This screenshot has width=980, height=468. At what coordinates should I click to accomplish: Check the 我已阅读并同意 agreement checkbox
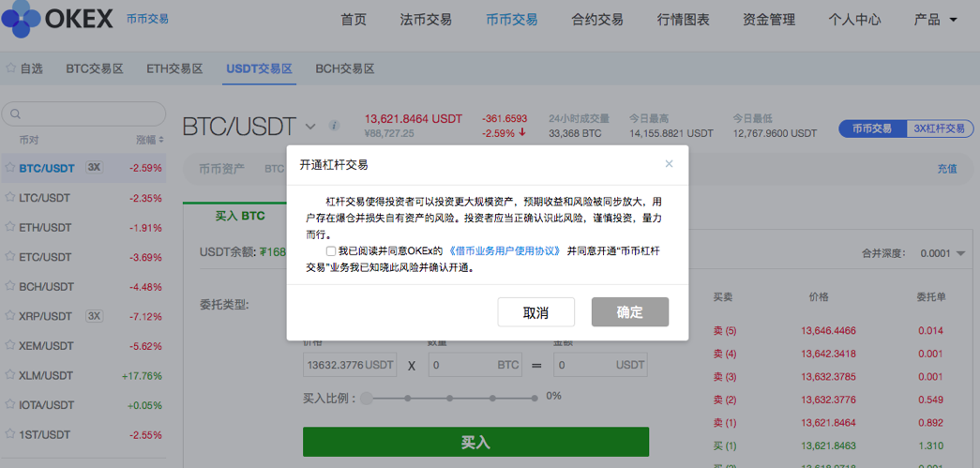(x=331, y=251)
